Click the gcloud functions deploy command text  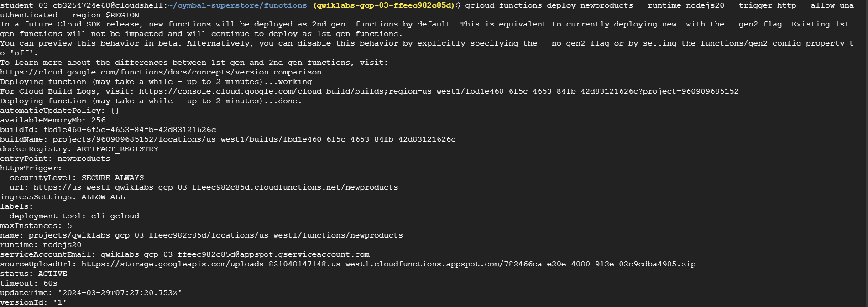pos(549,5)
